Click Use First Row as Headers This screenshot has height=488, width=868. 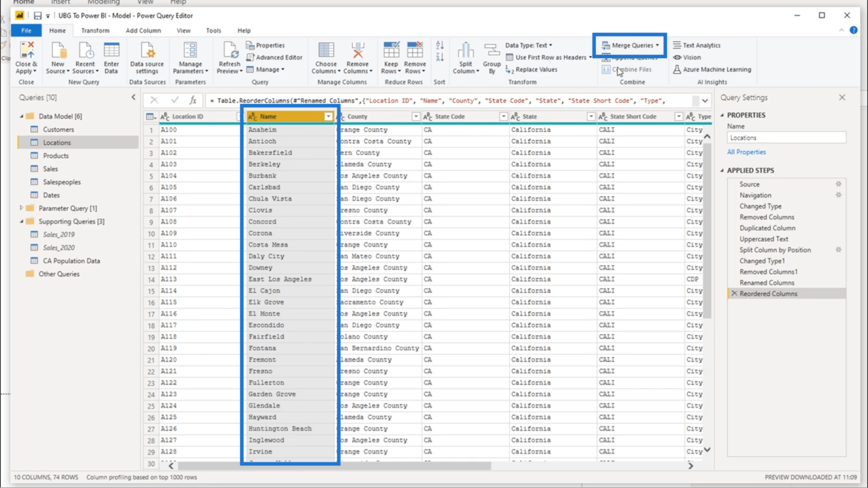click(x=549, y=57)
